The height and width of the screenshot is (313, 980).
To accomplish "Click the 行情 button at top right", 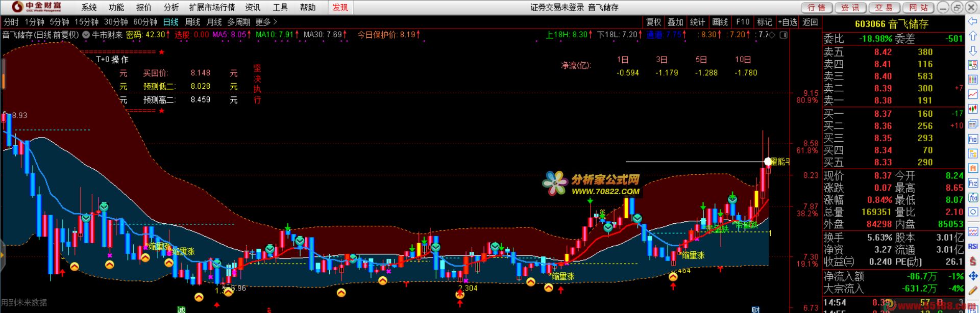I will [817, 7].
